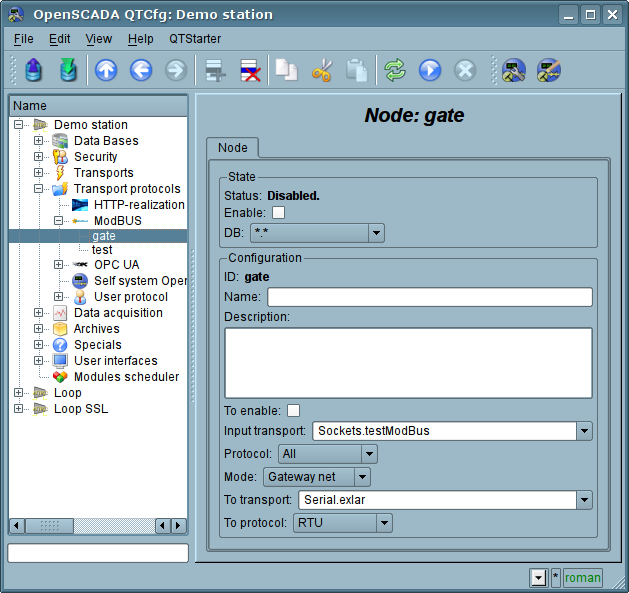Click the Cut scissors toolbar icon
The width and height of the screenshot is (629, 593).
point(321,70)
